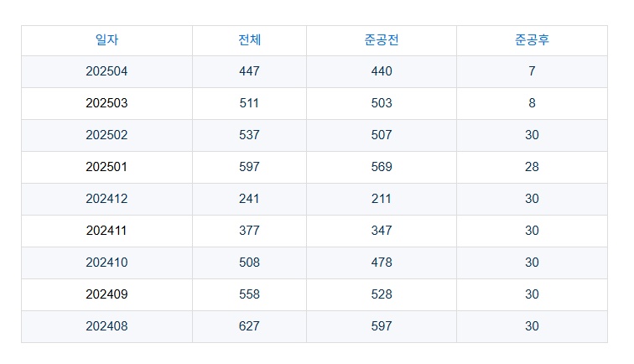
Task: Click the 202412 date cell
Action: [107, 200]
